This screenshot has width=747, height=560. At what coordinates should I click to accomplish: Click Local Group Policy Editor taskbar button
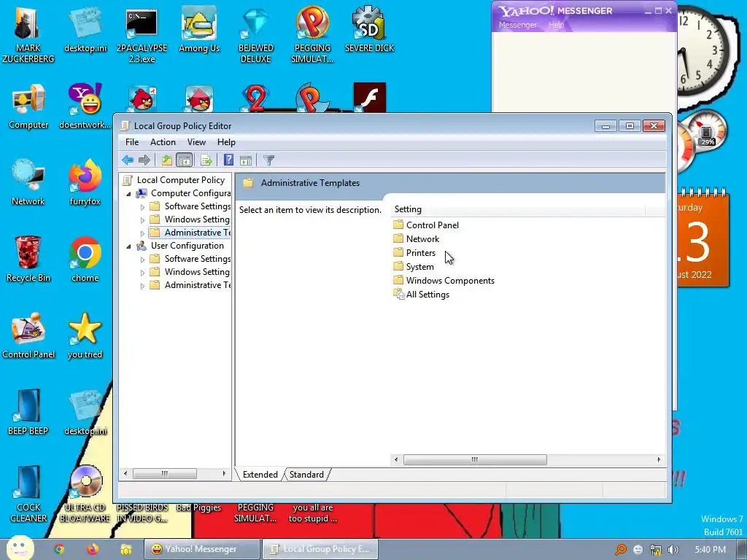320,549
